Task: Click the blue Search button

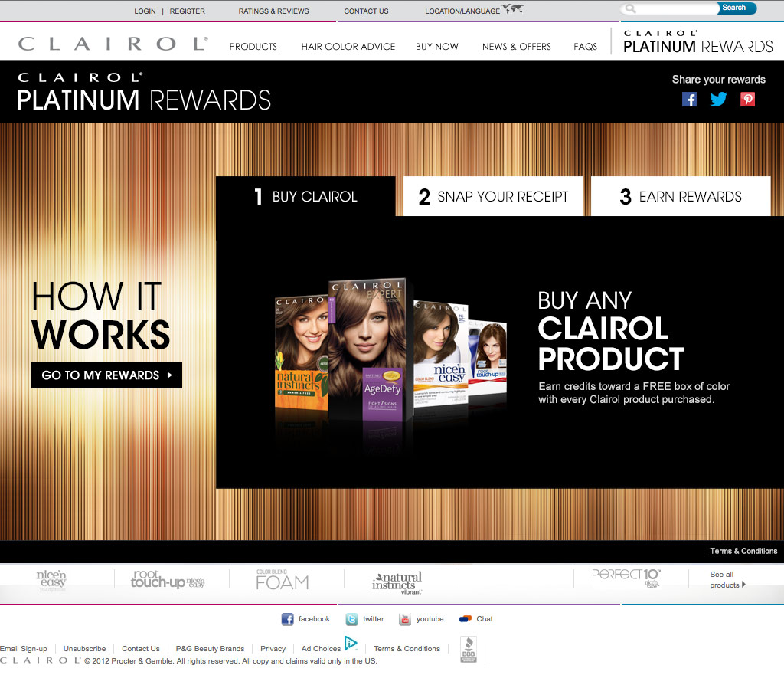Action: pyautogui.click(x=737, y=8)
